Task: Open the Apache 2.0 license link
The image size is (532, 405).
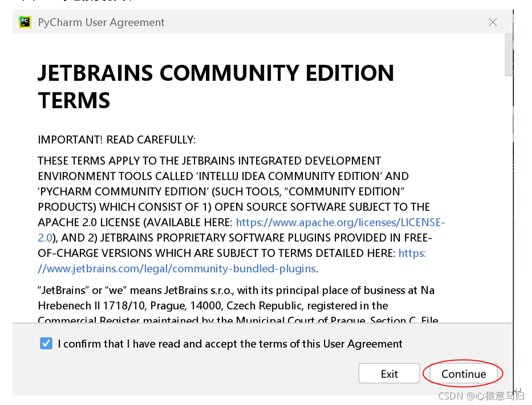Action: pyautogui.click(x=340, y=222)
